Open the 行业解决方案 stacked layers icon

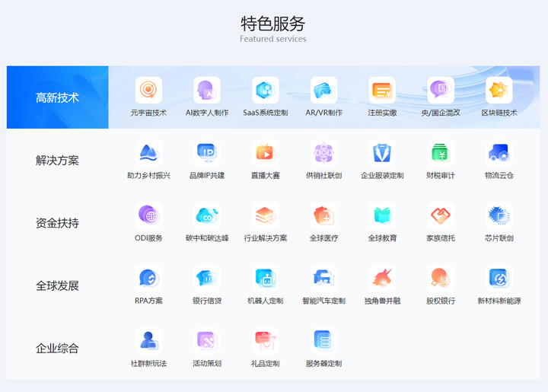[266, 215]
